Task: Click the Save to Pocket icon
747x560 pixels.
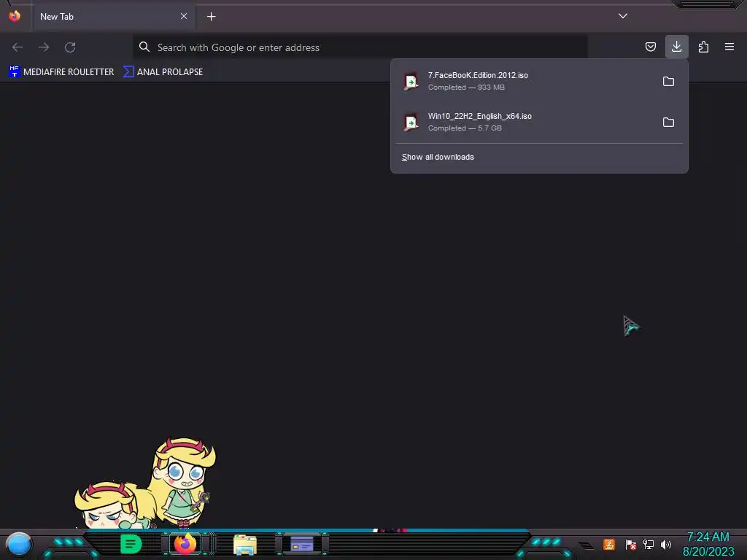Action: pyautogui.click(x=650, y=47)
